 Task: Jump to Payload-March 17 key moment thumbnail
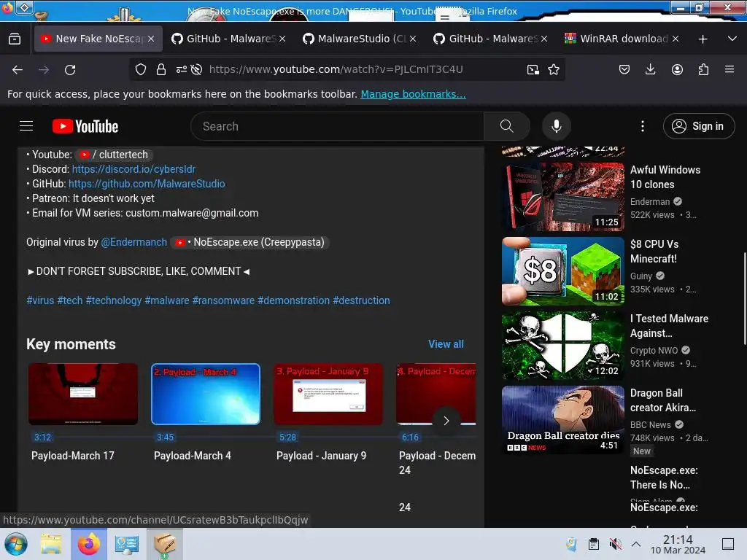click(83, 394)
